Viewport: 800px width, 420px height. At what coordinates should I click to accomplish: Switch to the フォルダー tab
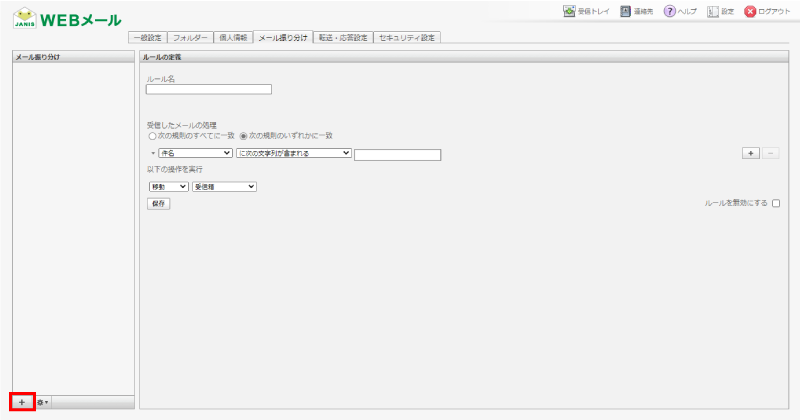190,37
